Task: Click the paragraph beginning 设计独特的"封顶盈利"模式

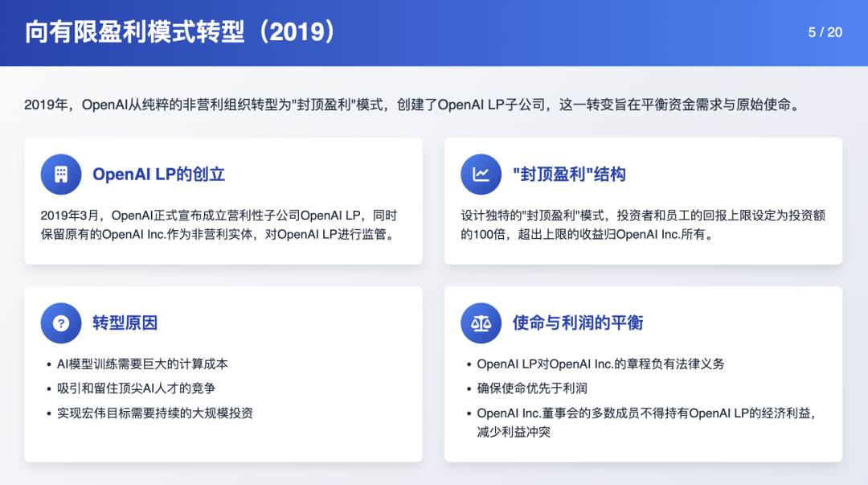Action: click(x=643, y=224)
